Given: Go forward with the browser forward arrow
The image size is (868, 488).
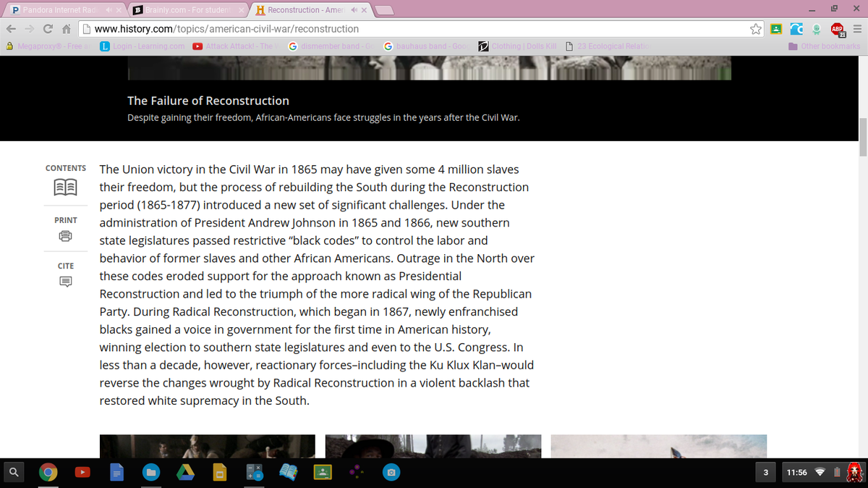Looking at the screenshot, I should 30,29.
